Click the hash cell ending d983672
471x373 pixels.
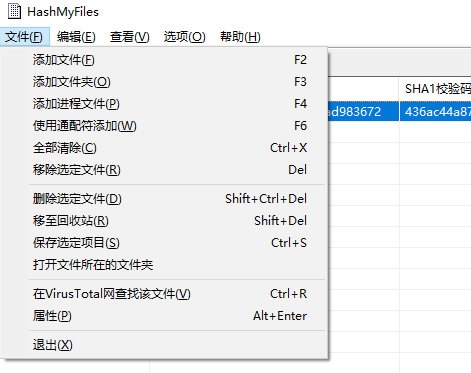click(x=363, y=111)
